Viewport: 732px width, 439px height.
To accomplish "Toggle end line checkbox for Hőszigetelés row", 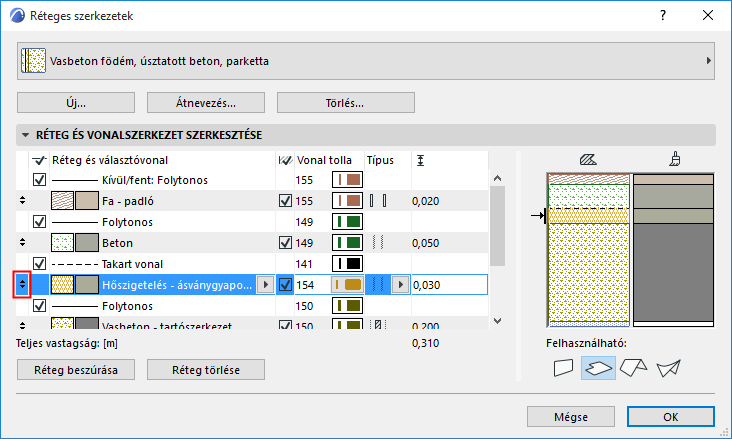I will pyautogui.click(x=285, y=285).
